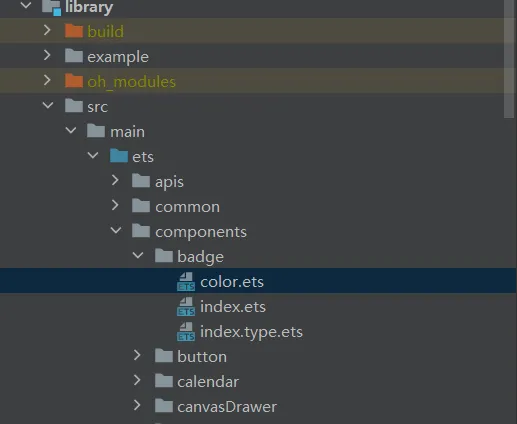The width and height of the screenshot is (517, 424).
Task: Click the orange build folder icon
Action: (x=74, y=31)
